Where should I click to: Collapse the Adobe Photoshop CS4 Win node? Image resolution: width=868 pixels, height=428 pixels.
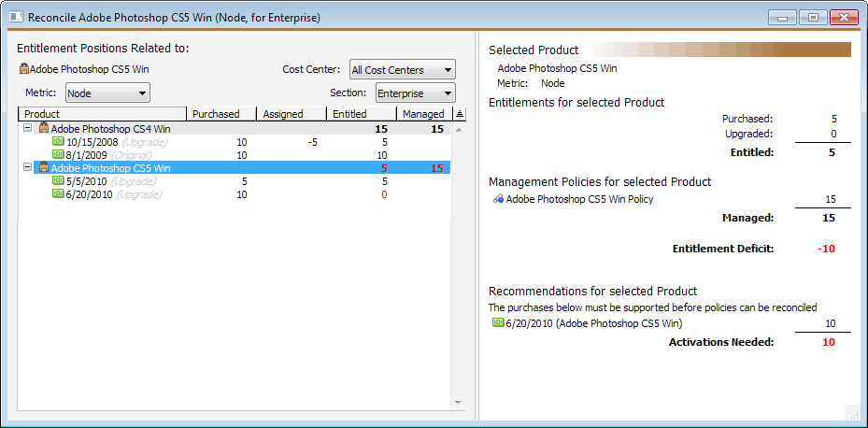(27, 128)
